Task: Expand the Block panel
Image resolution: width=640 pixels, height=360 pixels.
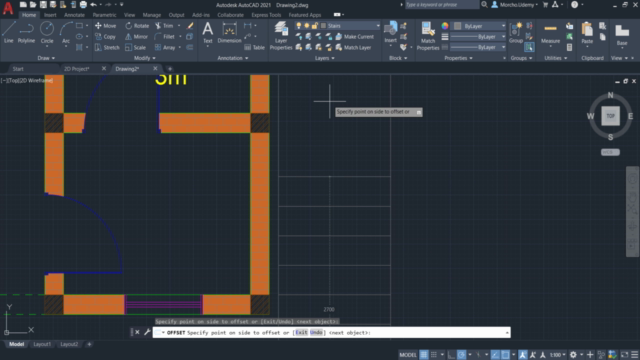Action: click(x=398, y=58)
